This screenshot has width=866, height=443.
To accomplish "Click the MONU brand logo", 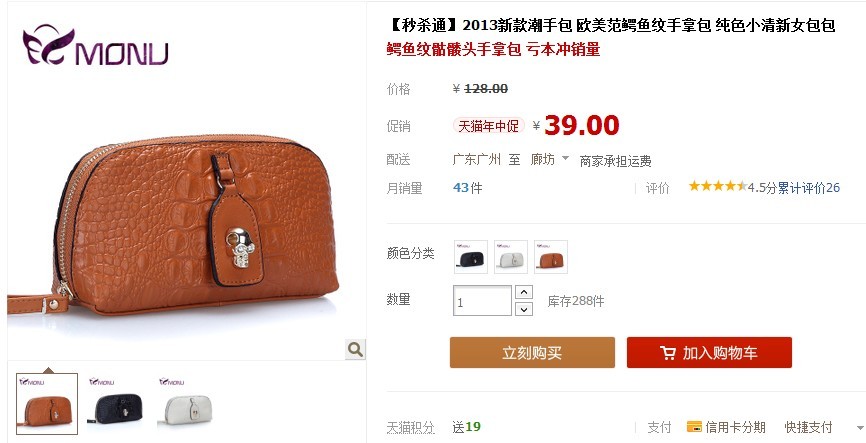I will point(96,45).
